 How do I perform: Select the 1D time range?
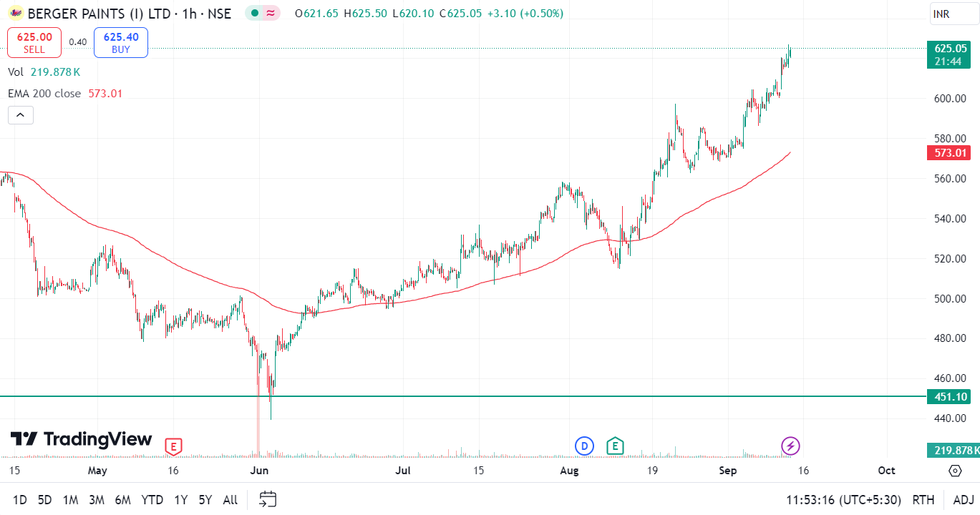20,500
